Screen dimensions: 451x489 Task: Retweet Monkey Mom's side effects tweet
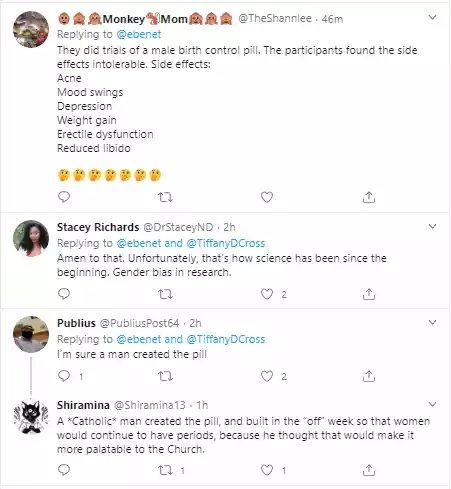pyautogui.click(x=165, y=197)
